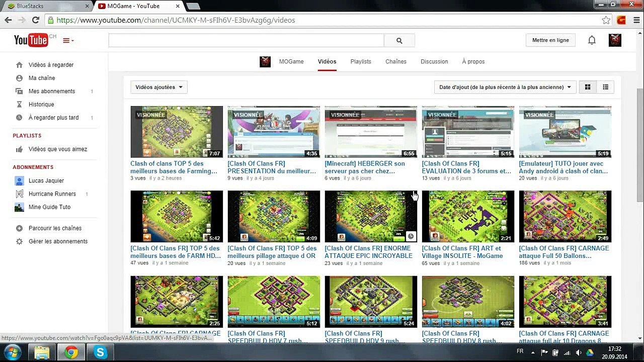Open the 5:15 EVALUATION de 3 forums thumbnail
644x362 pixels.
[x=468, y=132]
